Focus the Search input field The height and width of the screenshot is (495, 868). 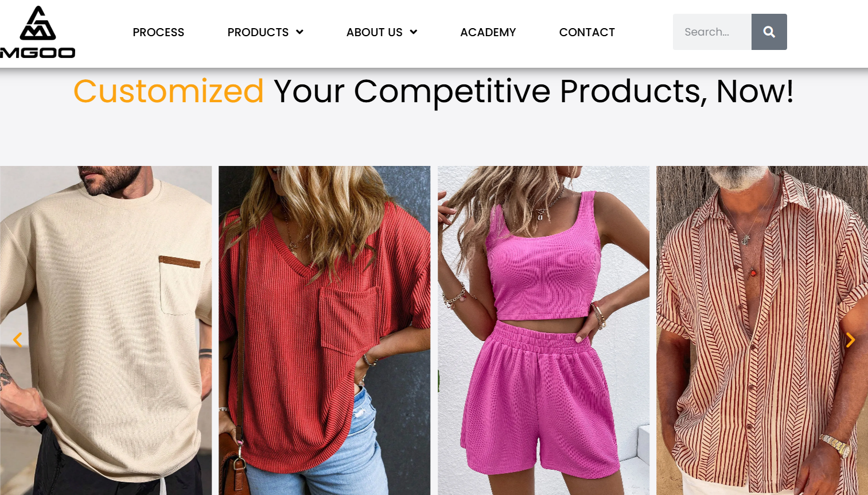(712, 32)
